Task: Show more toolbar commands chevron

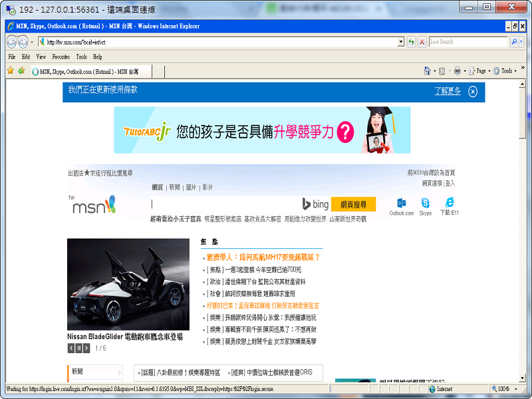Action: point(523,68)
